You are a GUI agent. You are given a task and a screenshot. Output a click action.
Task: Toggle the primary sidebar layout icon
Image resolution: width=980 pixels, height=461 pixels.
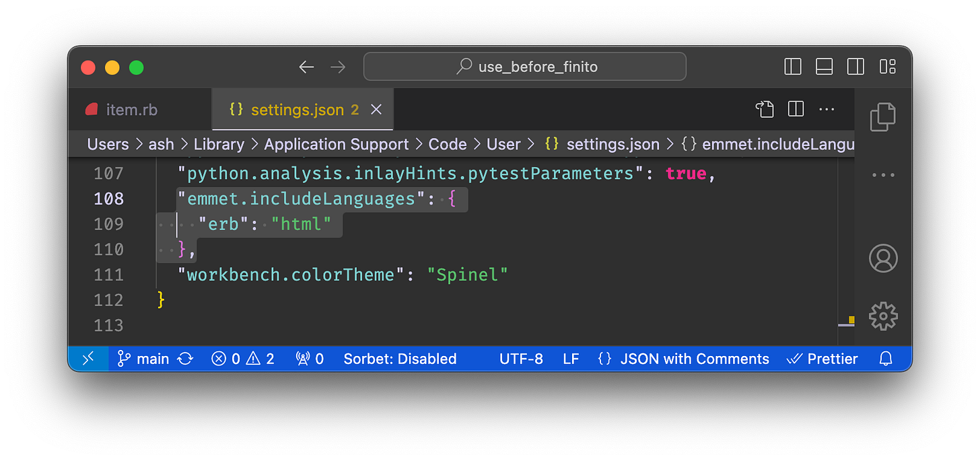792,67
